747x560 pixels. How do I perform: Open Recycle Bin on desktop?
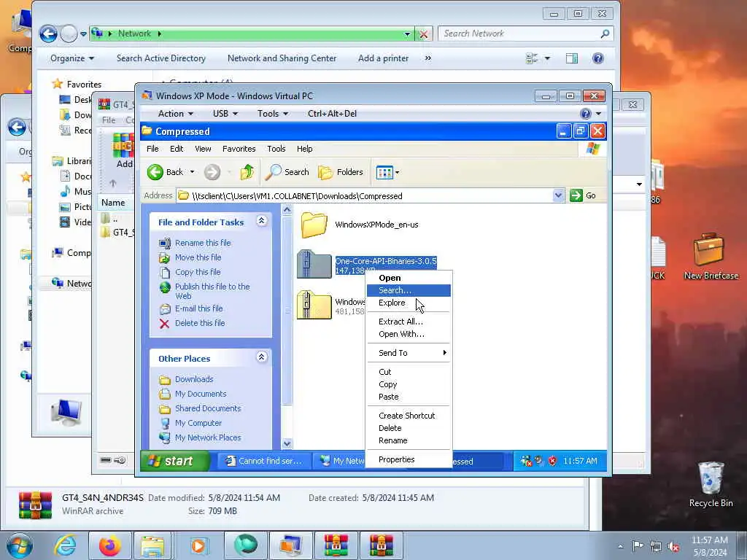[x=711, y=484]
